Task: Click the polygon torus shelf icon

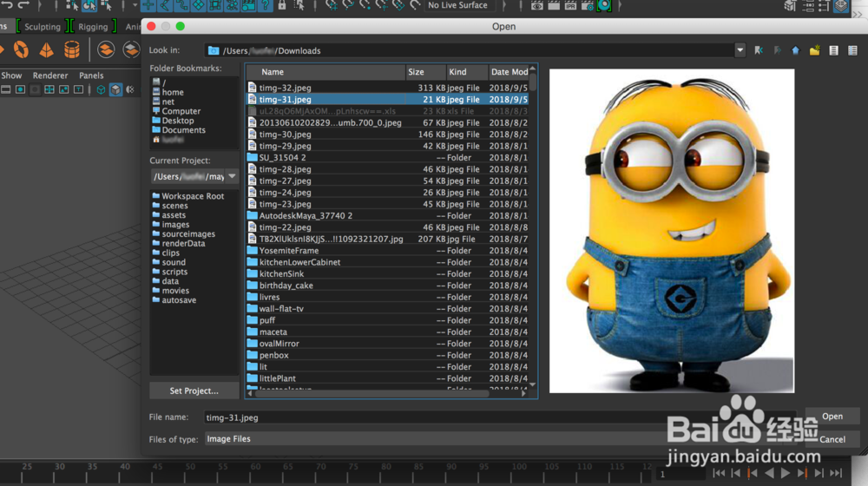Action: 21,49
